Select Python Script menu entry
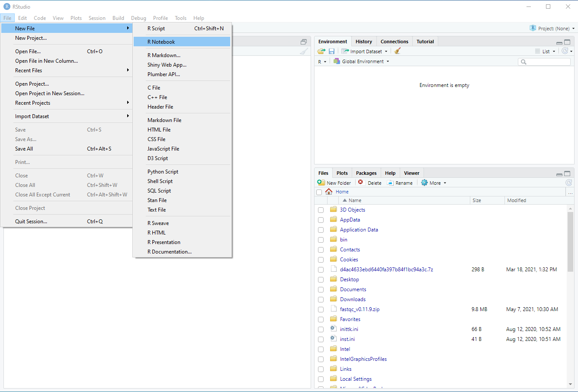This screenshot has height=392, width=578. pos(182,171)
